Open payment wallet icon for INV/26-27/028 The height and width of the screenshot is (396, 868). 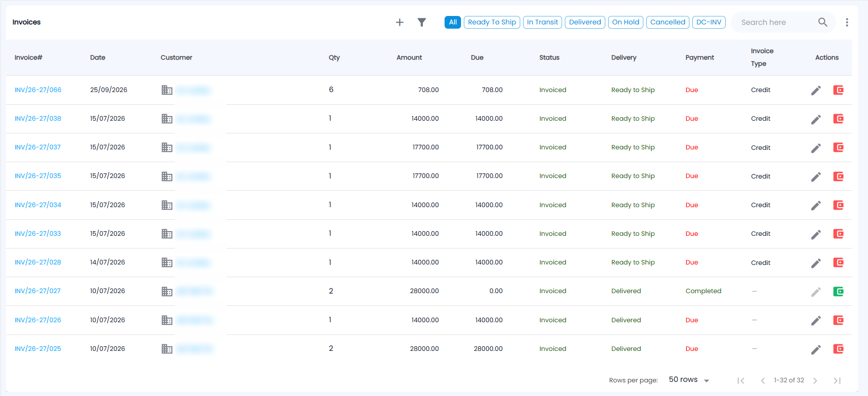838,262
